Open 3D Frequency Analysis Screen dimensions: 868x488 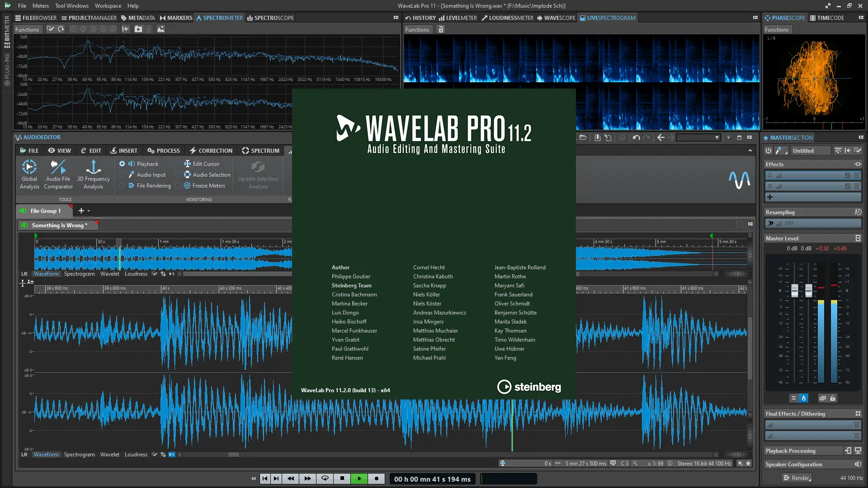93,174
